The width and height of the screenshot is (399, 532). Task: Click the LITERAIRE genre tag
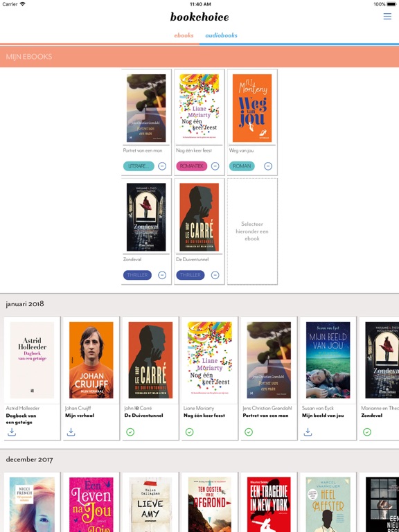[x=139, y=166]
